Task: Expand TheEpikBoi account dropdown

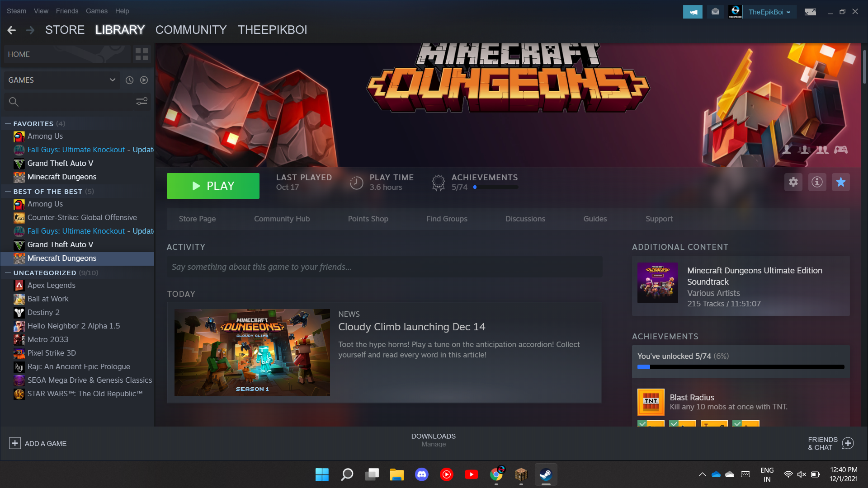Action: pyautogui.click(x=769, y=12)
